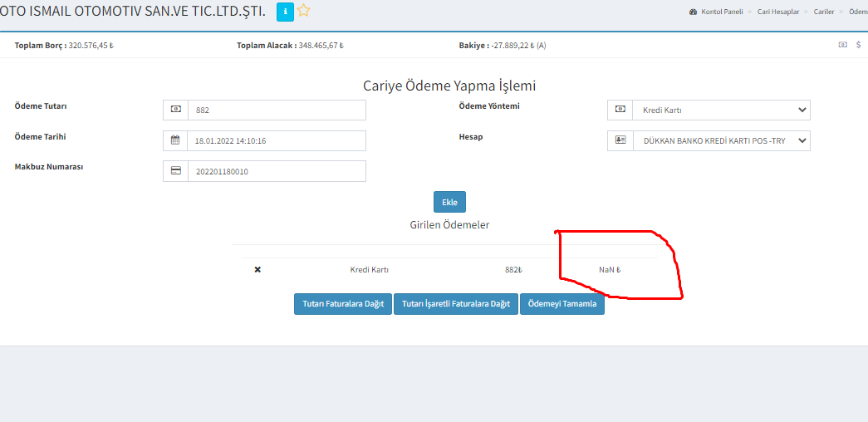Viewport: 868px width, 422px height.
Task: Navigate to Cariler breadcrumb link
Action: 824,12
